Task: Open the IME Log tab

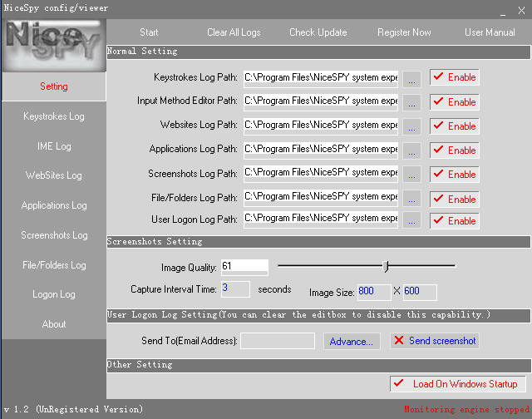Action: point(54,145)
